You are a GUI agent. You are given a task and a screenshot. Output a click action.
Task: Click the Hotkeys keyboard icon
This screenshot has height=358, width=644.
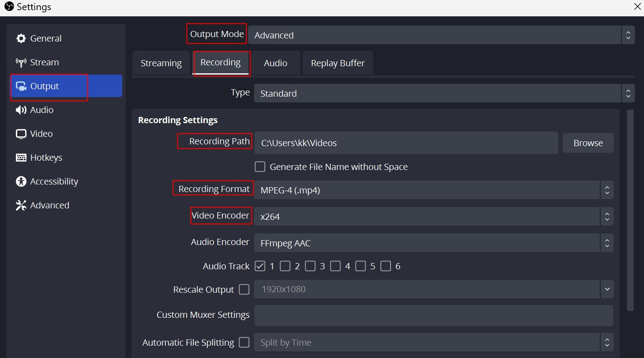(21, 158)
